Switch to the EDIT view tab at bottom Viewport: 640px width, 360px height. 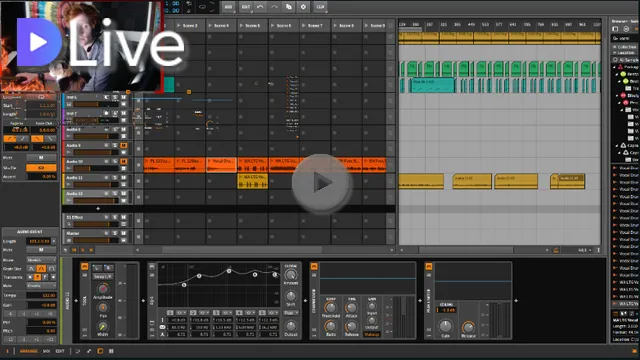[60, 351]
